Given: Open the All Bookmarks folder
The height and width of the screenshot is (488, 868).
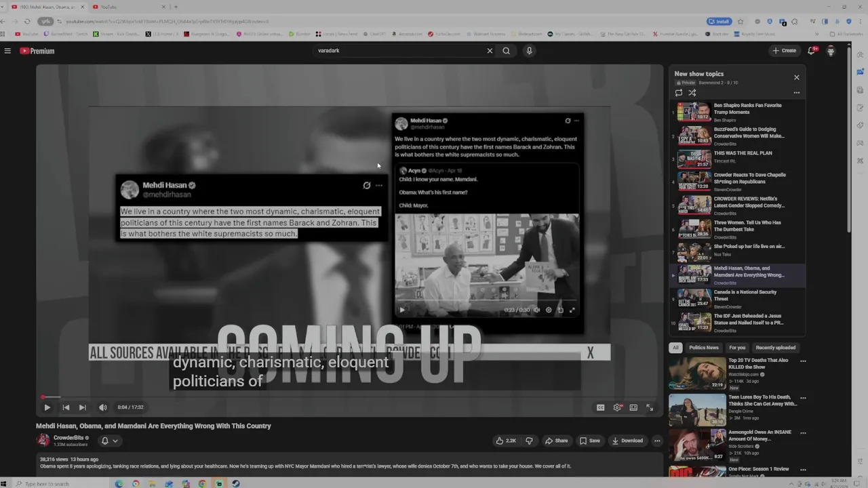Looking at the screenshot, I should coord(846,34).
